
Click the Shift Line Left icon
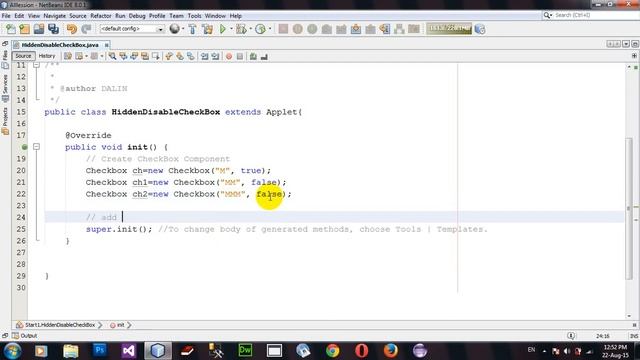tap(204, 56)
